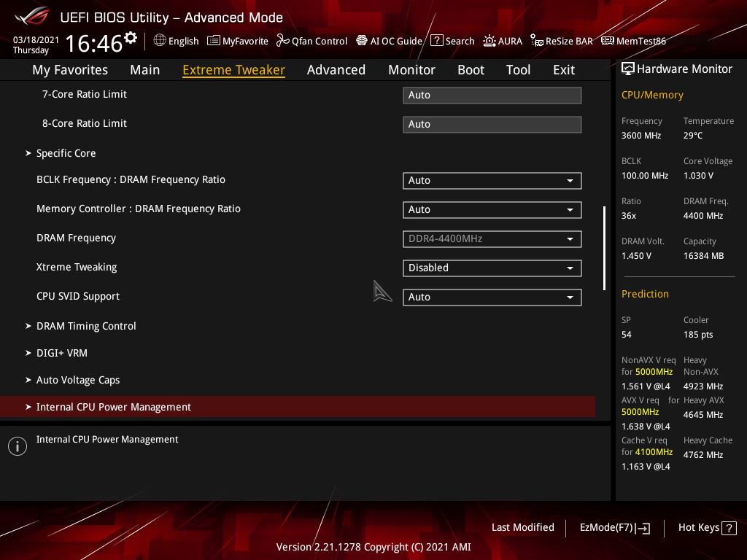Click the Prediction section heading
747x560 pixels.
coord(645,294)
